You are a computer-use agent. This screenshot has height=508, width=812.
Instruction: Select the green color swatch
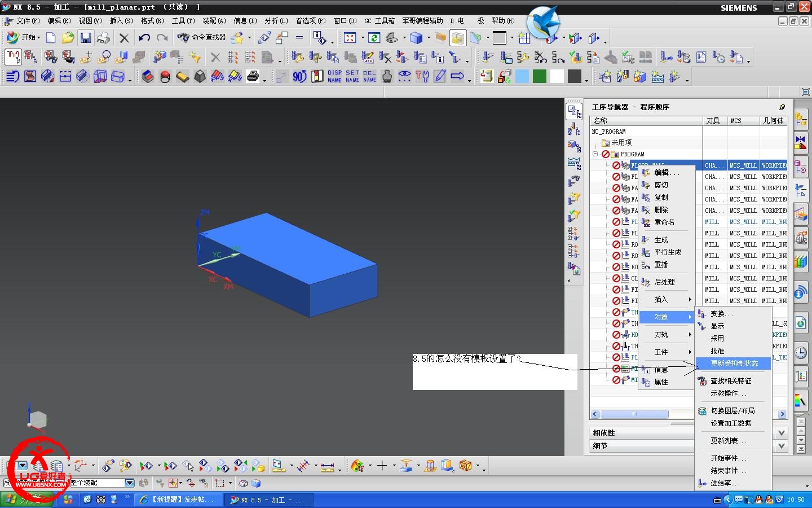coord(540,76)
